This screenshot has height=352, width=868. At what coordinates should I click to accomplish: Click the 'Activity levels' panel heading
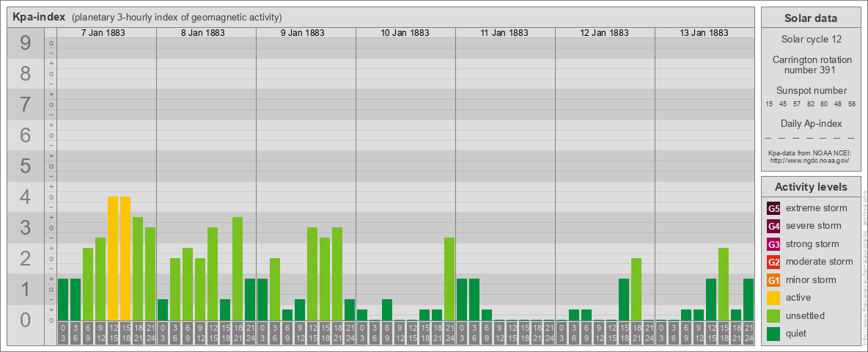pyautogui.click(x=810, y=187)
